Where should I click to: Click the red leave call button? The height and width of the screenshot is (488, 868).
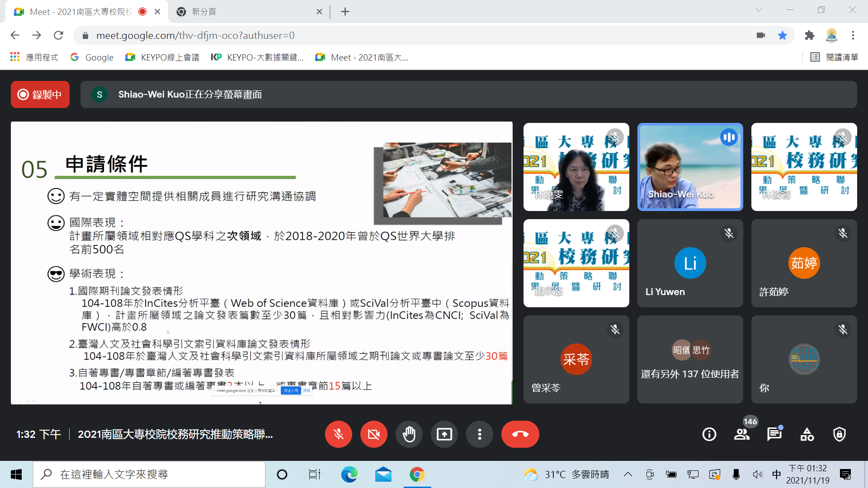(x=520, y=434)
